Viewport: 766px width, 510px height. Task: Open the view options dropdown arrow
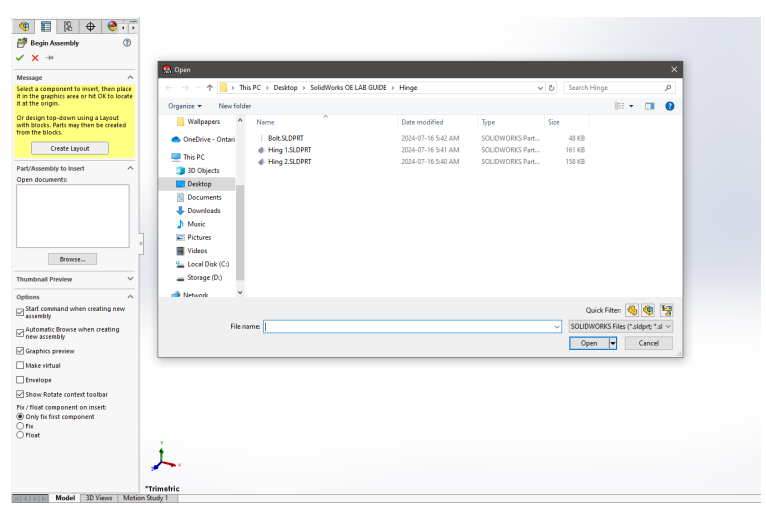point(631,106)
